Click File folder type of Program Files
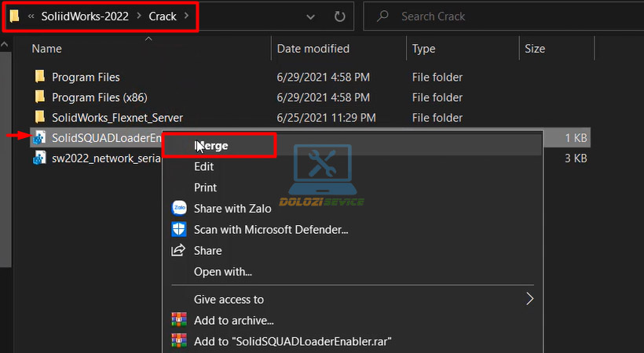The image size is (644, 353). click(437, 77)
